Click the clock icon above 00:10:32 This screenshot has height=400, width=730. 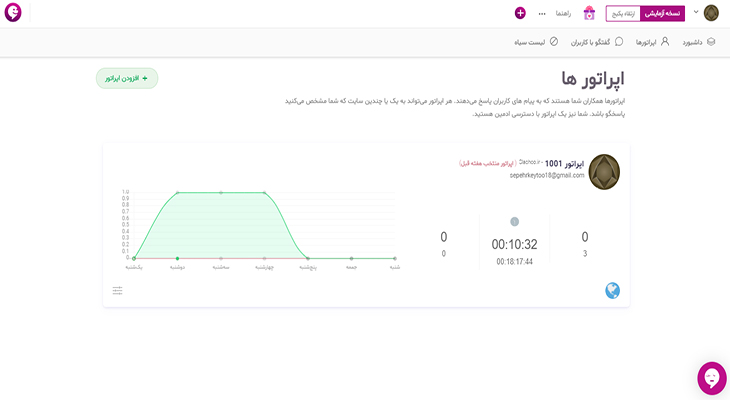coord(514,222)
